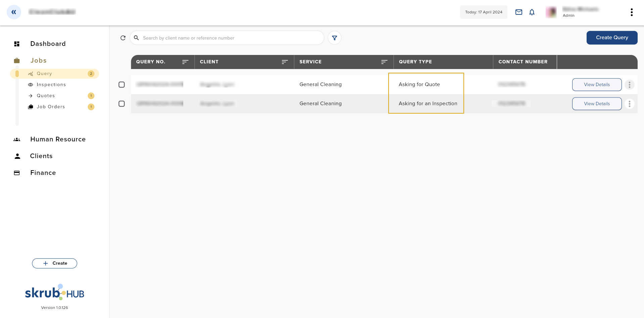Open the Finance card icon
Screen dimensions: 644x318
tap(17, 173)
